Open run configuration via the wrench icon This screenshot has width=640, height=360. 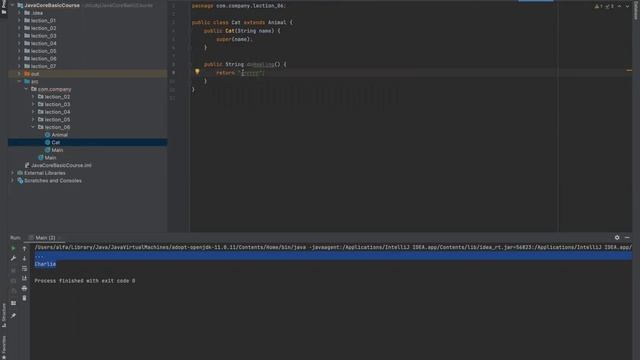[13, 258]
